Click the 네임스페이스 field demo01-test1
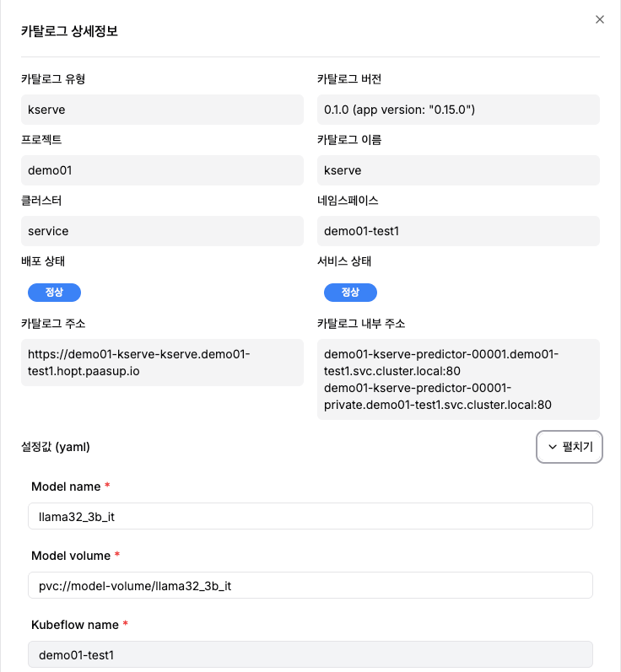621x672 pixels. [x=458, y=231]
